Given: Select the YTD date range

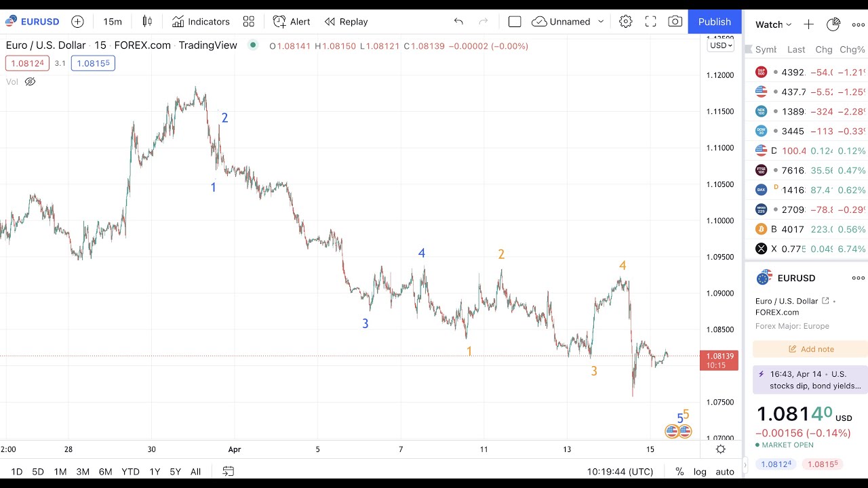Looking at the screenshot, I should coord(130,472).
